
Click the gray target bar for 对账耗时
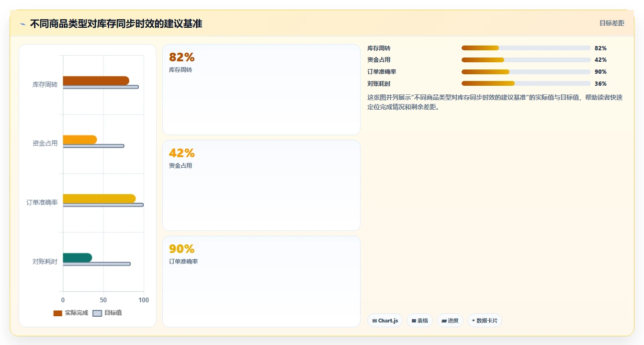(96, 264)
